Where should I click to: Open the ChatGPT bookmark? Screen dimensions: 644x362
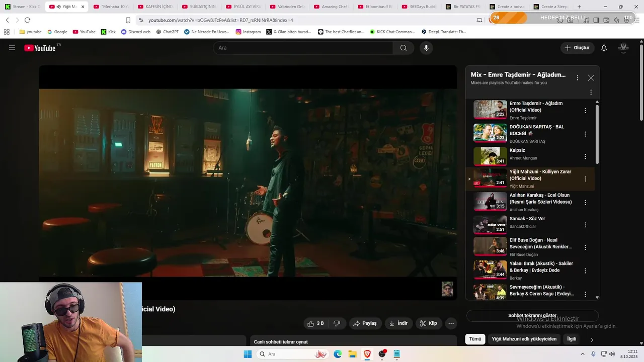click(x=167, y=32)
